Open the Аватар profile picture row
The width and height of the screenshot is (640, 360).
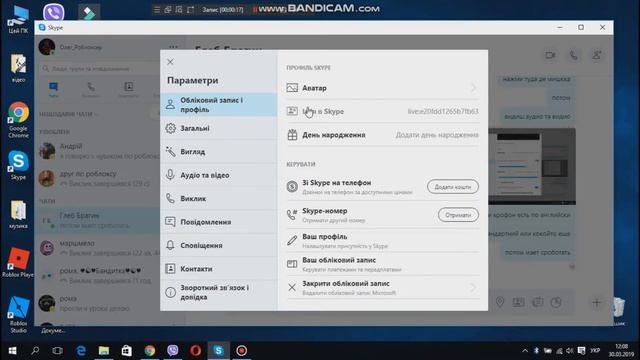tap(382, 88)
